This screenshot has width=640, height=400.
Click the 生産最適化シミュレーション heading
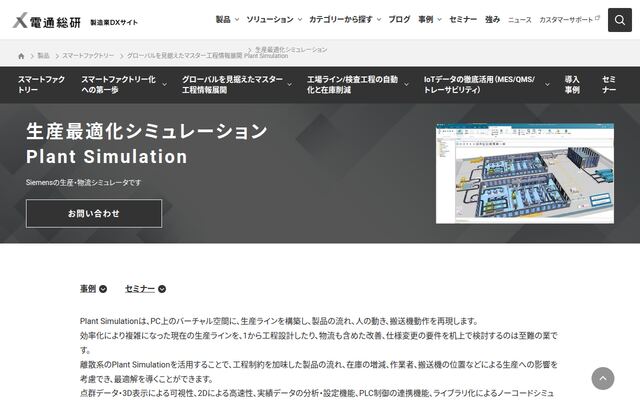147,131
